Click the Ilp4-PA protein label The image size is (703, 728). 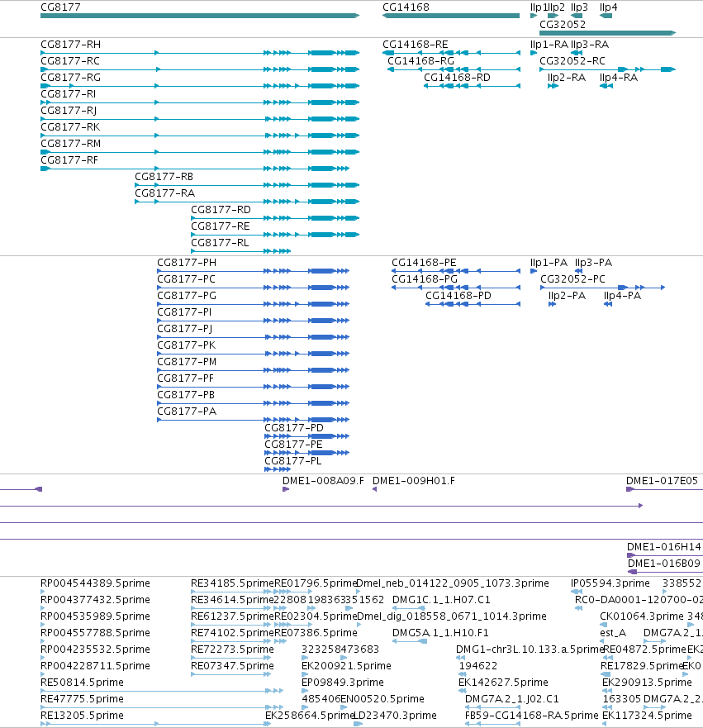point(622,296)
